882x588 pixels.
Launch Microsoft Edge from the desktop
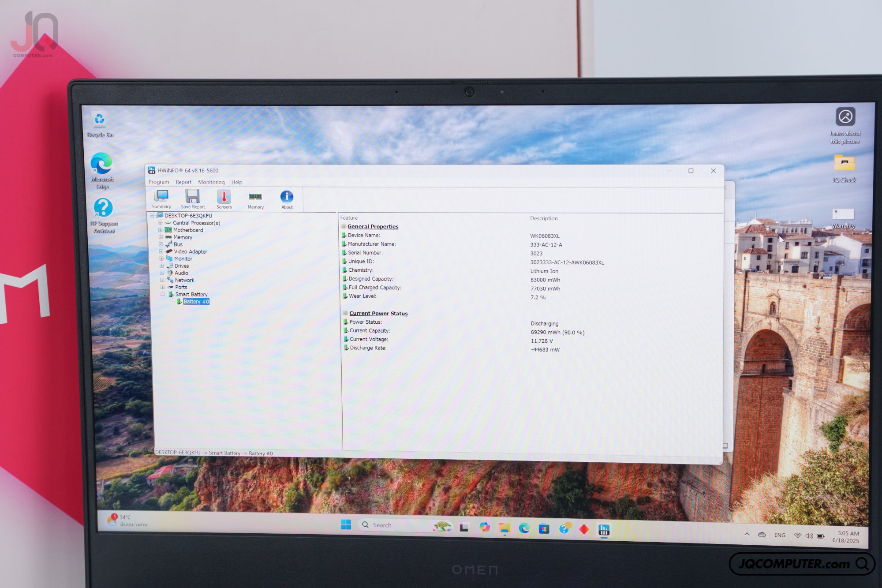[x=102, y=171]
